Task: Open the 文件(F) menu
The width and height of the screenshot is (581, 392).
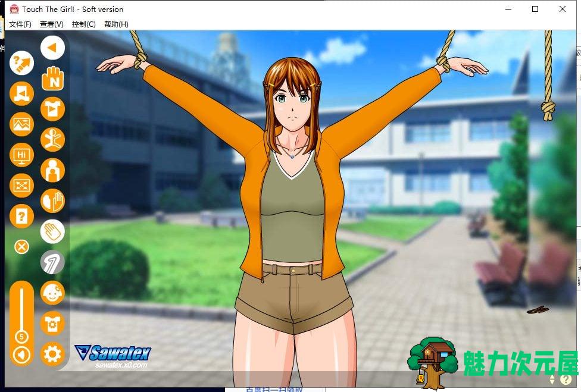Action: 20,24
